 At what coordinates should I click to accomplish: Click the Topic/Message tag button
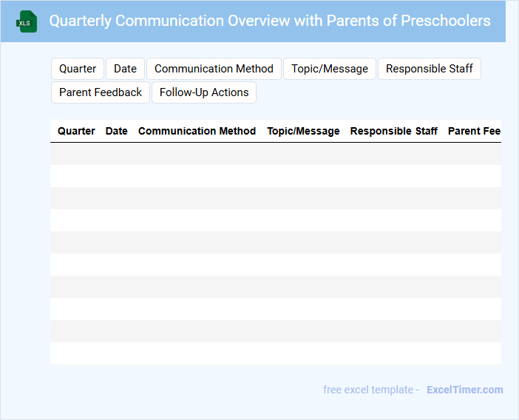point(329,69)
